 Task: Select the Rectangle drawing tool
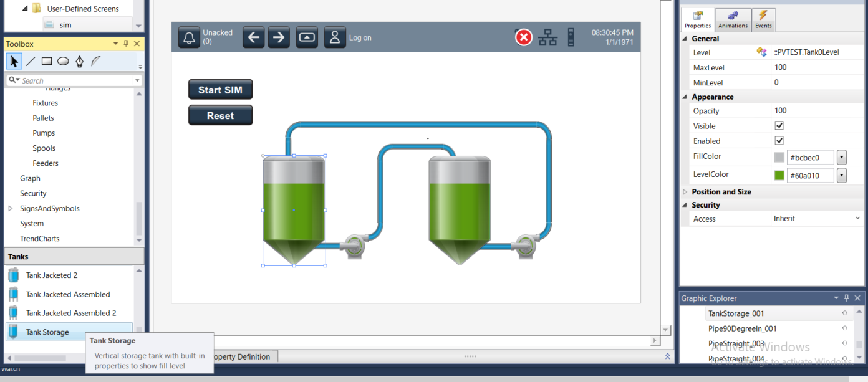pyautogui.click(x=46, y=60)
